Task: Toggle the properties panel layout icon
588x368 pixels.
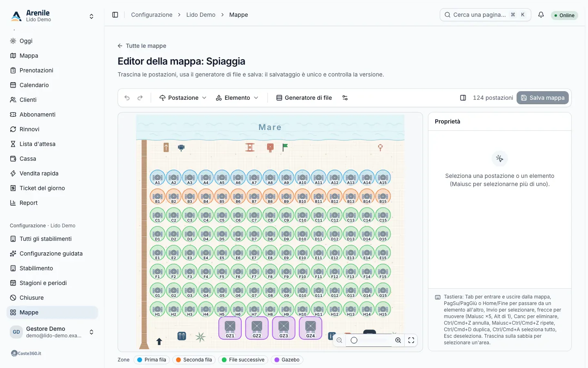Action: (463, 98)
